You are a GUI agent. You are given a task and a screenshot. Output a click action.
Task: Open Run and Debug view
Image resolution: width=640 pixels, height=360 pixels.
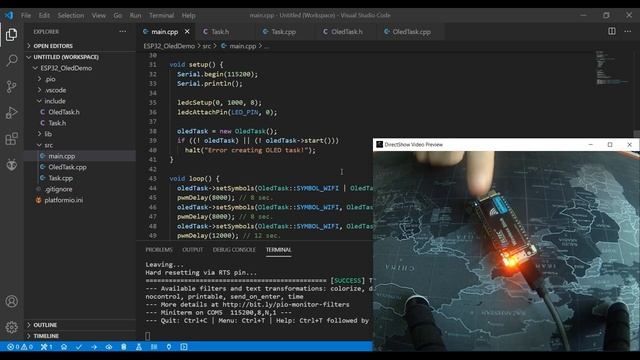pyautogui.click(x=11, y=113)
